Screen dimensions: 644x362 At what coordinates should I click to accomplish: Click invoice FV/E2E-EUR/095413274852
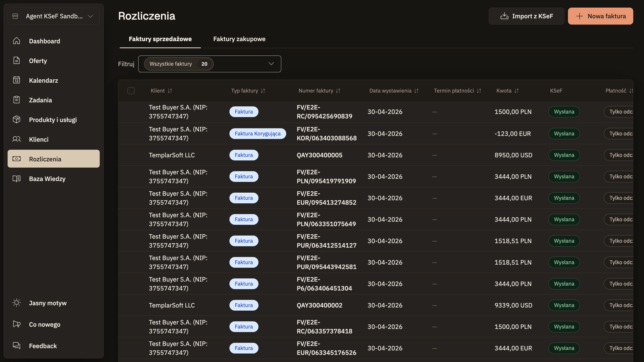click(326, 198)
